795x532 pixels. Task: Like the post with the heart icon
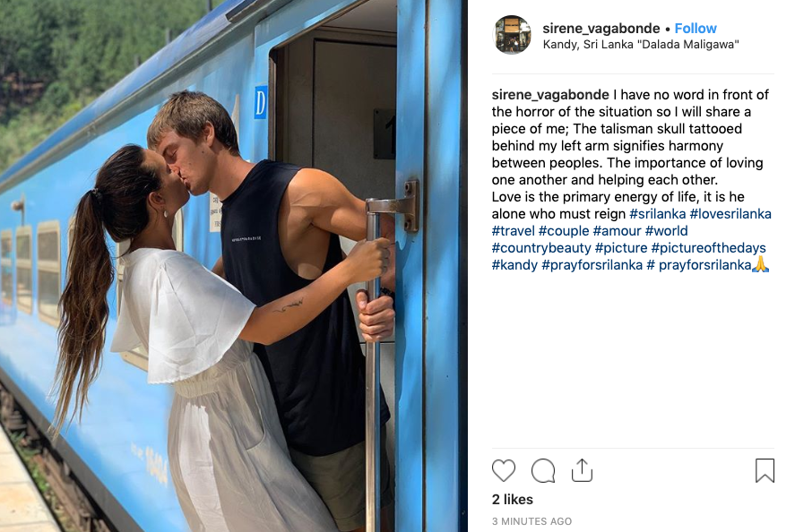pyautogui.click(x=504, y=470)
